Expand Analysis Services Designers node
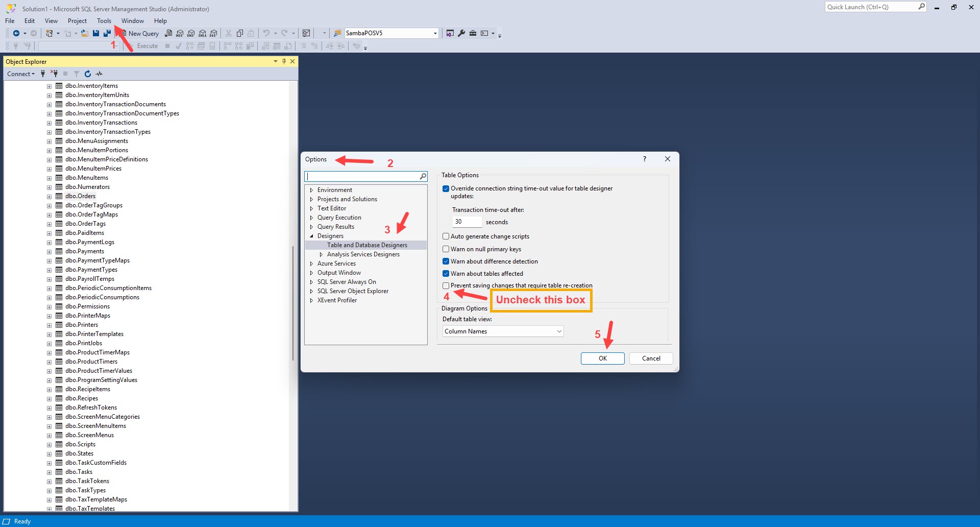The width and height of the screenshot is (980, 527). click(x=321, y=254)
